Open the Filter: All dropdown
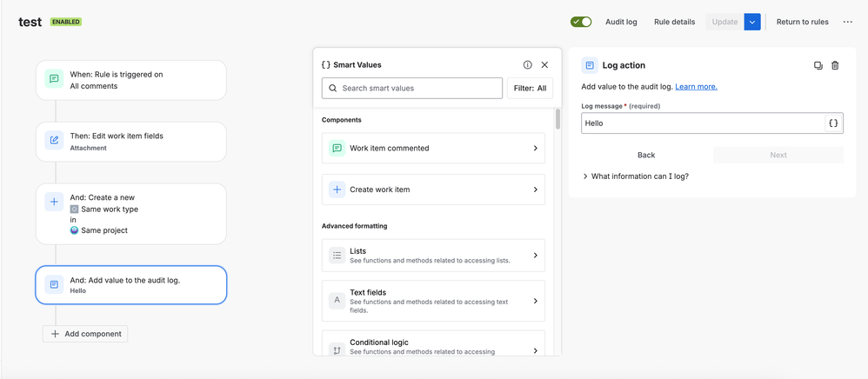 pos(529,88)
